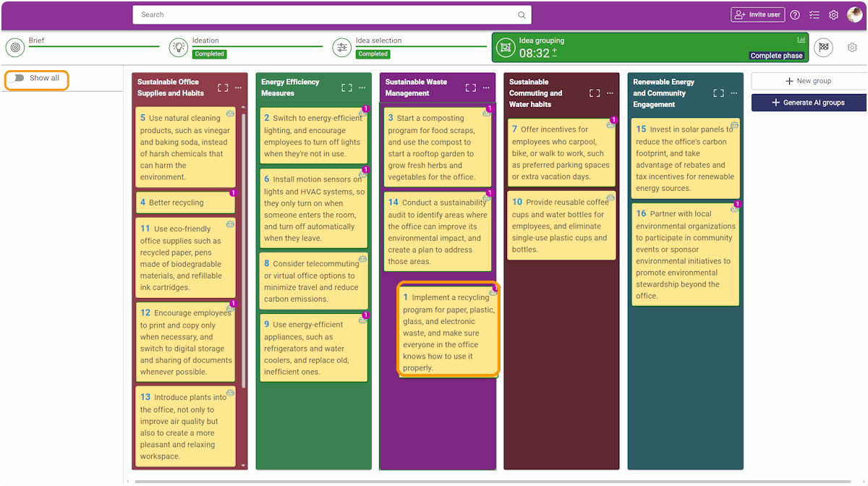Click vote badge on idea 2 card

365,109
